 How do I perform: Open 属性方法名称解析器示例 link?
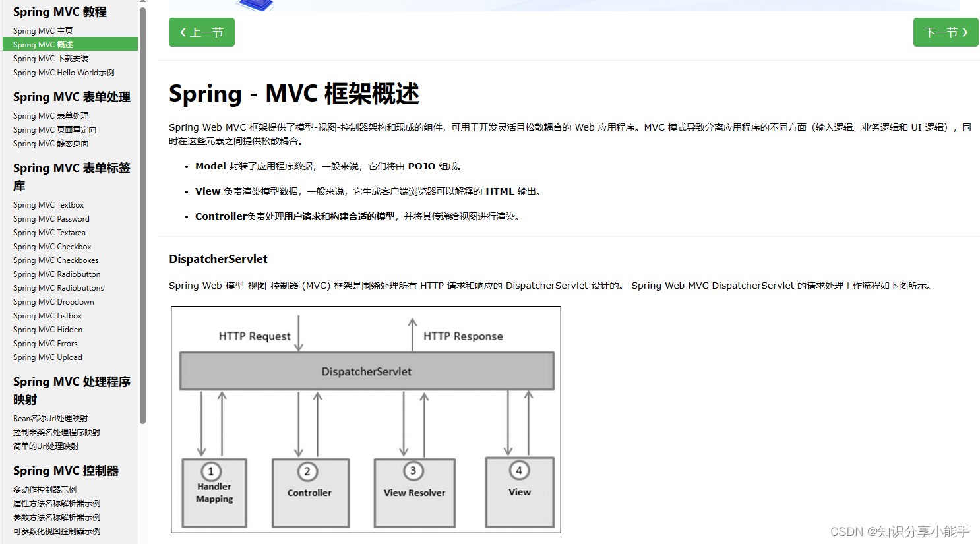tap(57, 504)
